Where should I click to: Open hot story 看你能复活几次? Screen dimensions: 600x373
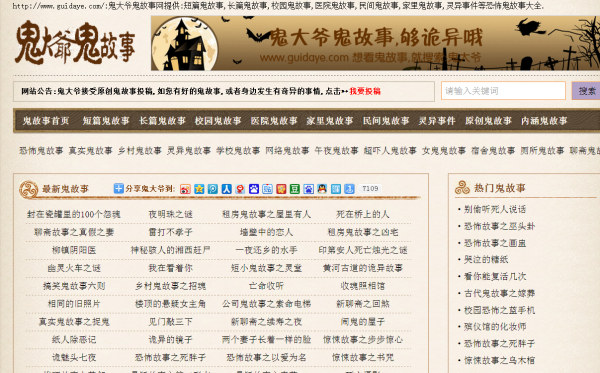coord(495,276)
